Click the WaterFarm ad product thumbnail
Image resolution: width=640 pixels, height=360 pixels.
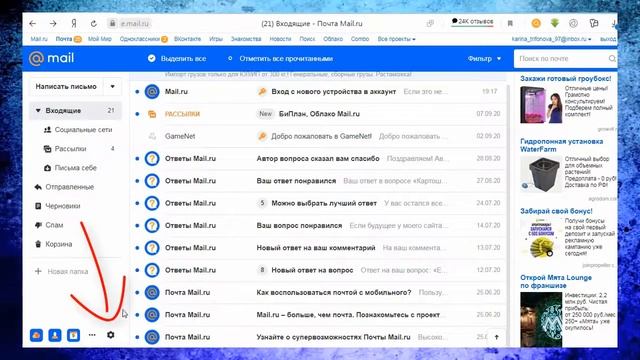click(541, 174)
